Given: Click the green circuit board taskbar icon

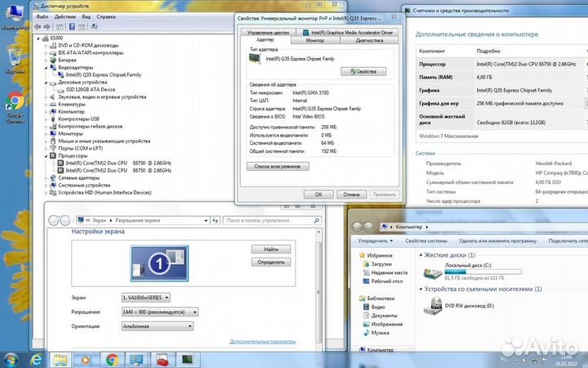Looking at the screenshot, I should pos(188,360).
